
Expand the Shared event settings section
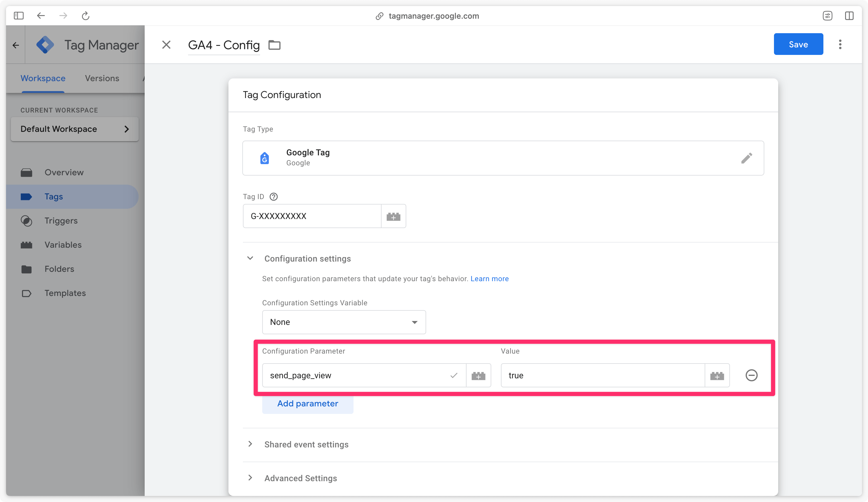pyautogui.click(x=306, y=444)
